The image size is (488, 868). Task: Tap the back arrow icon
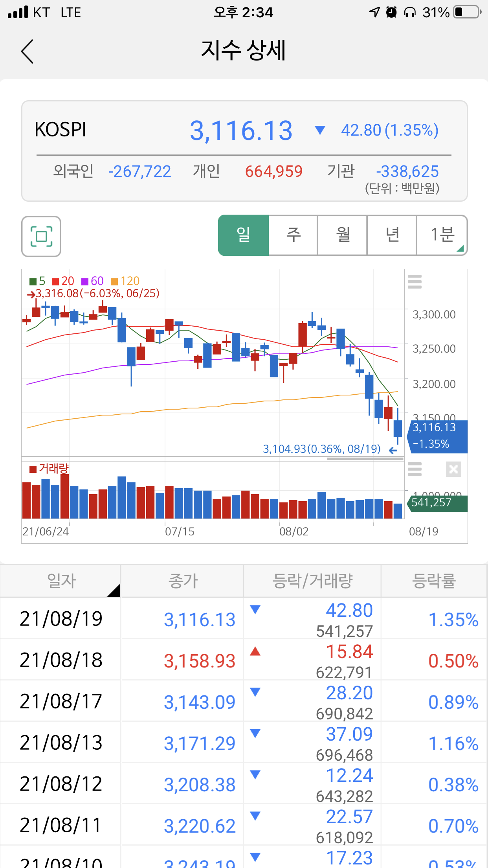[28, 51]
